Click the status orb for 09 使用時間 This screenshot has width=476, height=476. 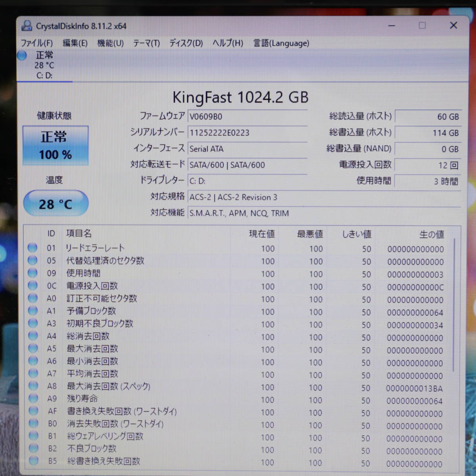(x=33, y=273)
